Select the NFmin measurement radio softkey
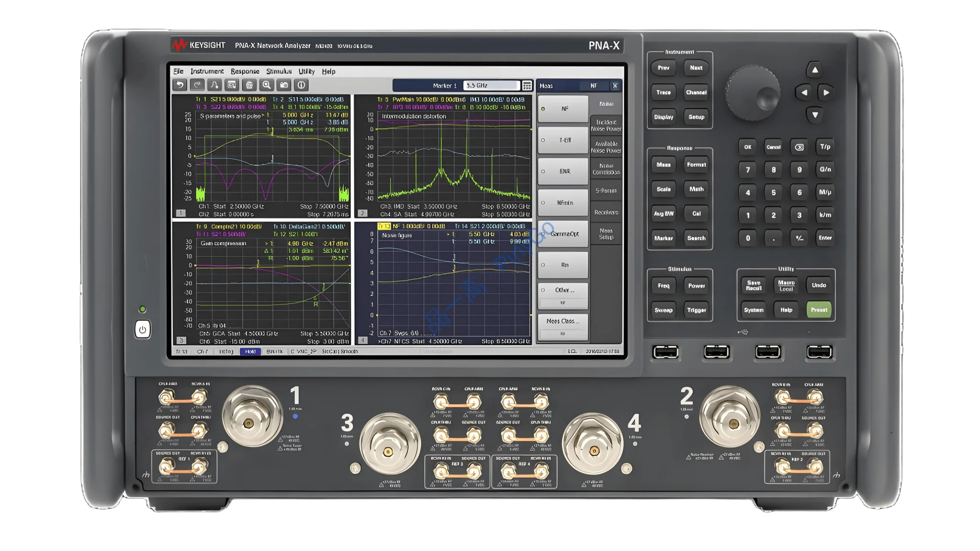The image size is (980, 551). coord(563,202)
